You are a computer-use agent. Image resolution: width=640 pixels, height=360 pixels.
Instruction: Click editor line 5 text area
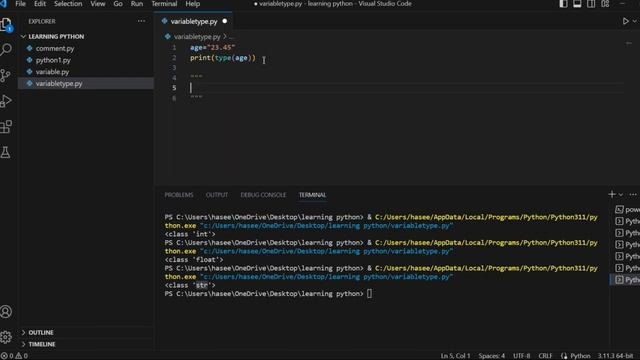(406, 88)
